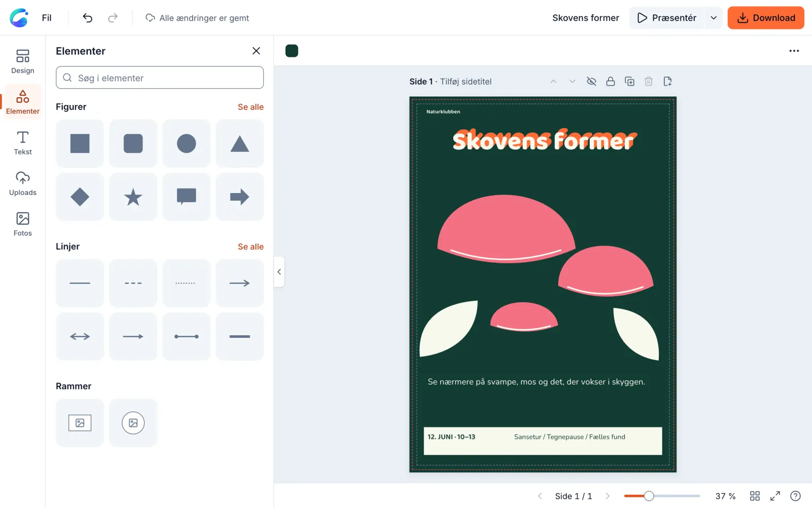Image resolution: width=812 pixels, height=508 pixels.
Task: Start the presentation with Præsentér
Action: tap(667, 18)
